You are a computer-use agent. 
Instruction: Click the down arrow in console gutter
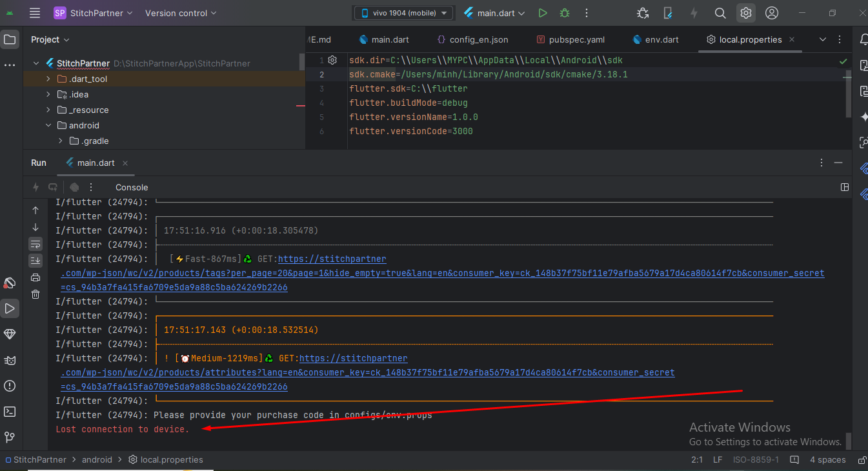pyautogui.click(x=35, y=227)
